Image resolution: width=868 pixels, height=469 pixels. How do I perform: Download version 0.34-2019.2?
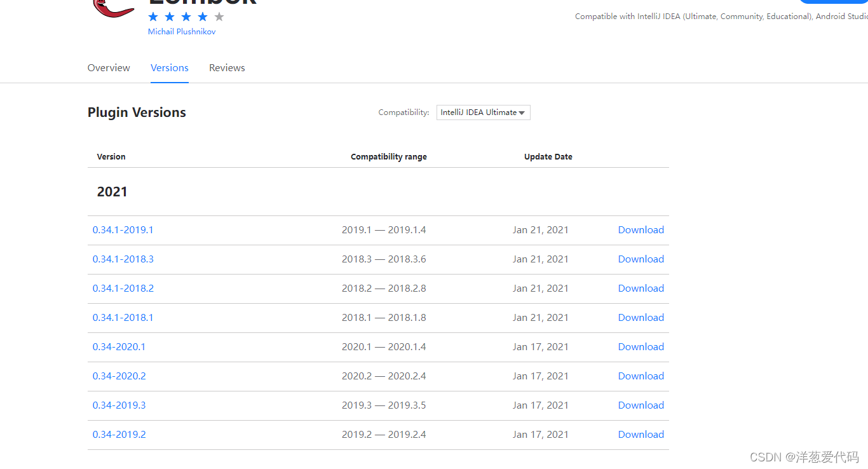pyautogui.click(x=641, y=435)
